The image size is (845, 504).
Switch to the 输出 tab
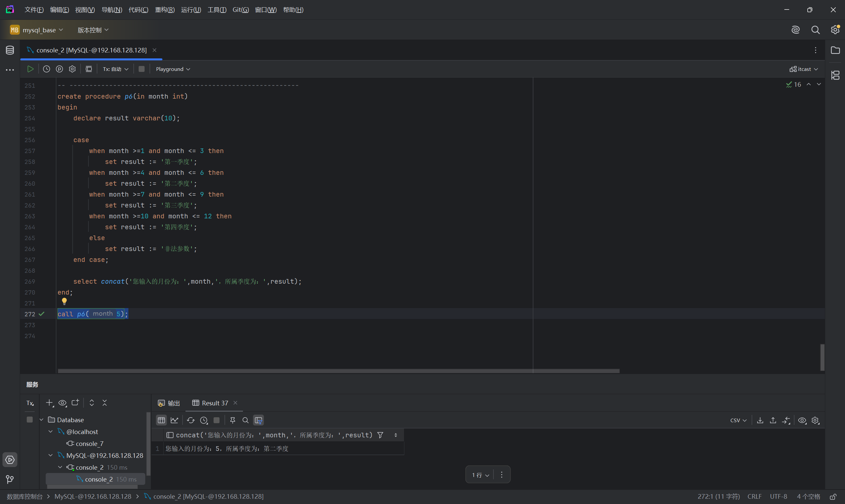pyautogui.click(x=169, y=403)
